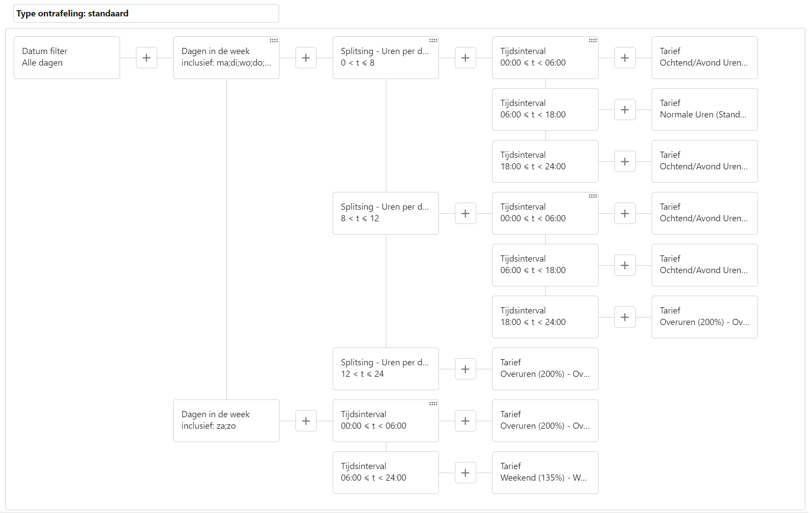Open Dagen in de week za;zo node
Image resolution: width=812 pixels, height=513 pixels.
pyautogui.click(x=226, y=421)
